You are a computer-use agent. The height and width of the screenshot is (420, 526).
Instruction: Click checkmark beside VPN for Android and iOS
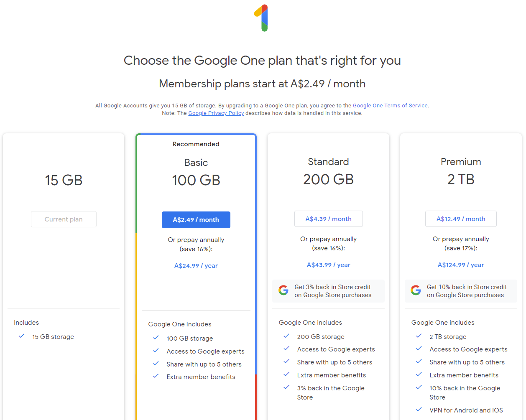click(419, 410)
